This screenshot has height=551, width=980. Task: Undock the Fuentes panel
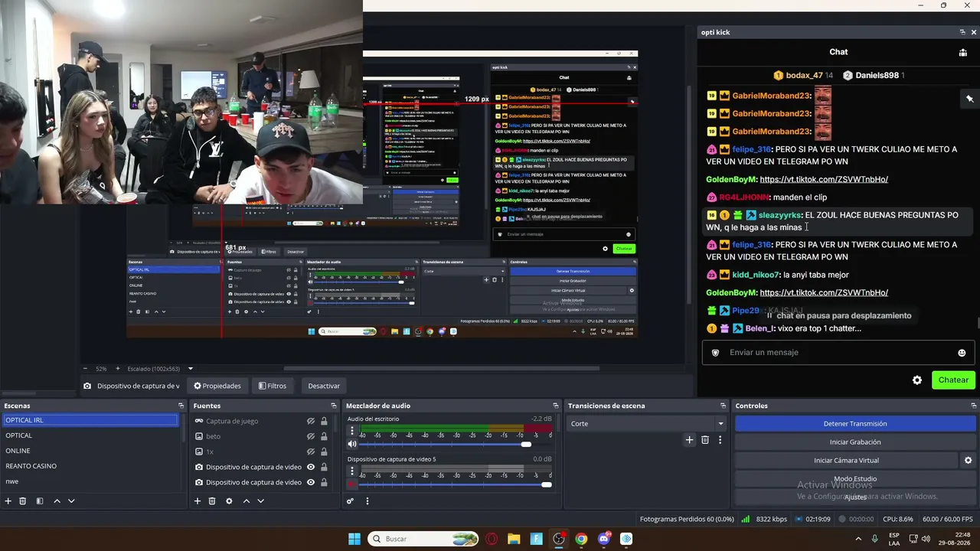(333, 406)
